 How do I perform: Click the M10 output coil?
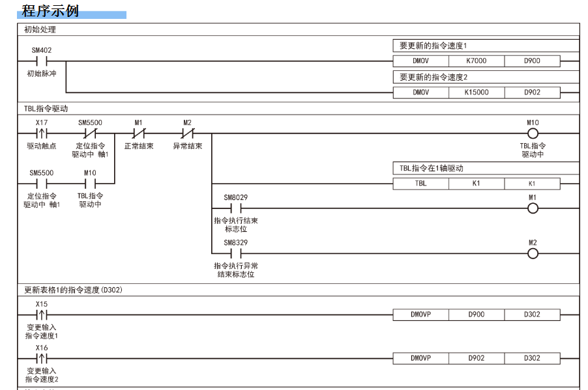[533, 133]
